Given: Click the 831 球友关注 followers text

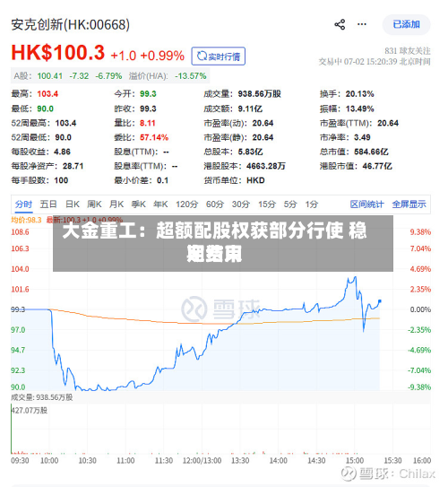Looking at the screenshot, I should click(408, 51).
